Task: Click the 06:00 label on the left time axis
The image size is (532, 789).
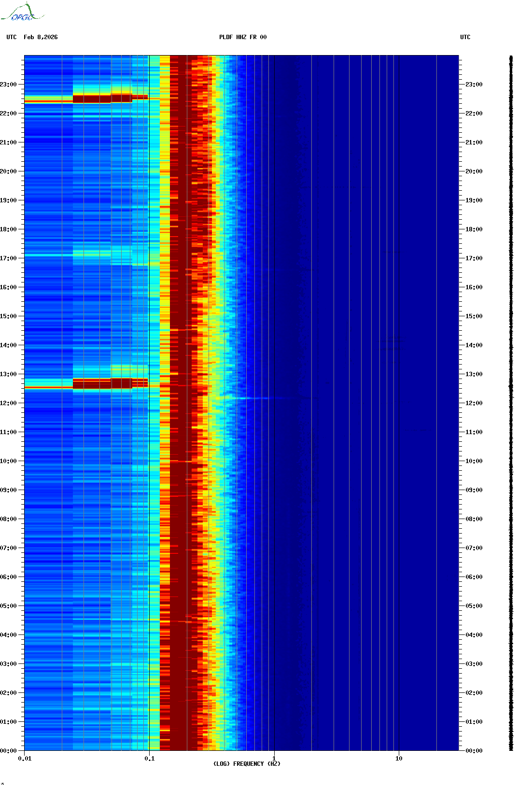Action: [x=8, y=577]
